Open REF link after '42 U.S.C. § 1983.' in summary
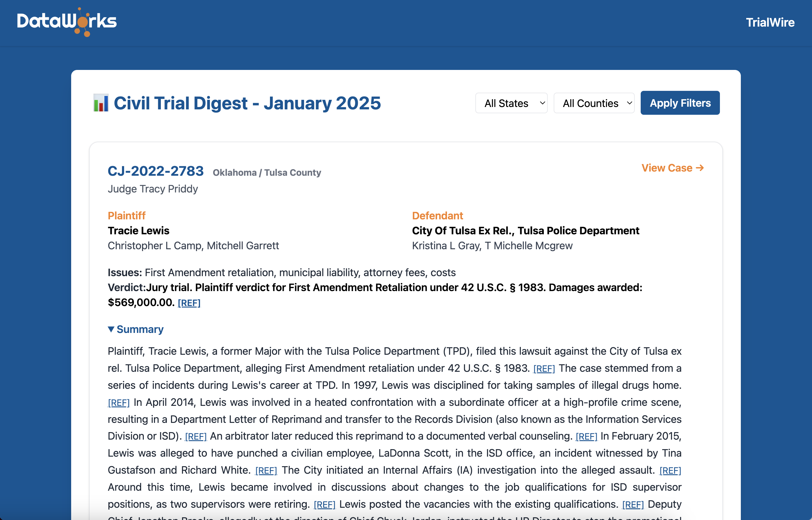The image size is (812, 520). tap(544, 369)
